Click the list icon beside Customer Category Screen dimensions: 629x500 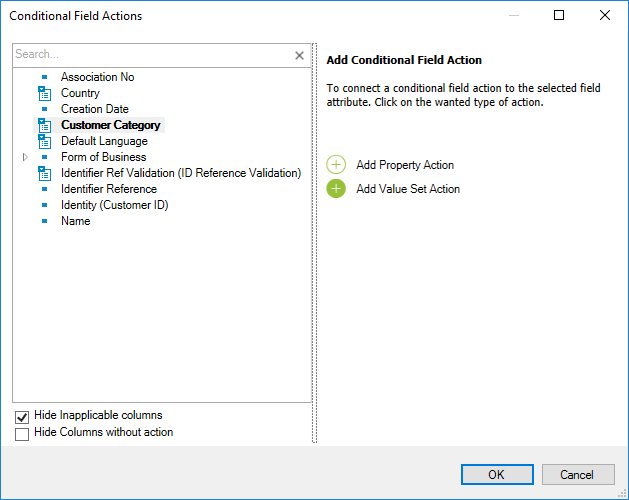(x=44, y=125)
